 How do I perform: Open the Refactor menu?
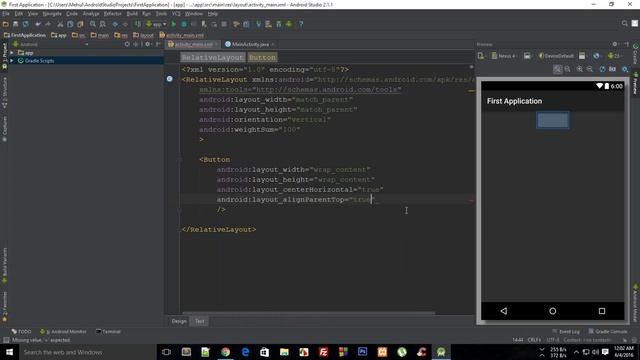pyautogui.click(x=112, y=14)
